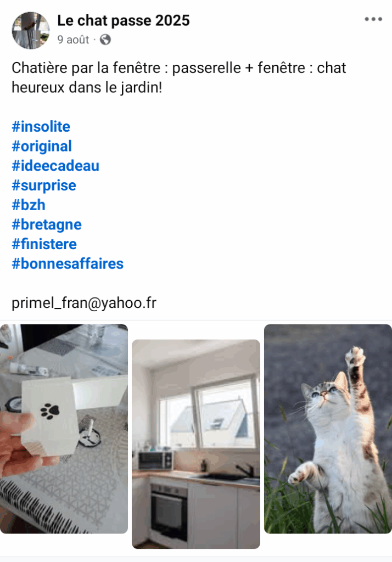This screenshot has height=562, width=392.
Task: Click the public globe audience icon
Action: 105,40
